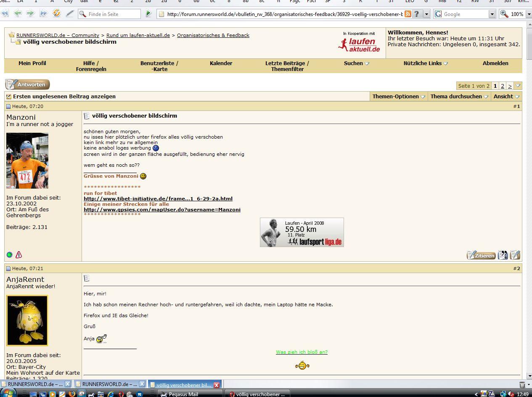Click the 'RUNNERSWORLD.de – Community' breadcrumb

[58, 35]
